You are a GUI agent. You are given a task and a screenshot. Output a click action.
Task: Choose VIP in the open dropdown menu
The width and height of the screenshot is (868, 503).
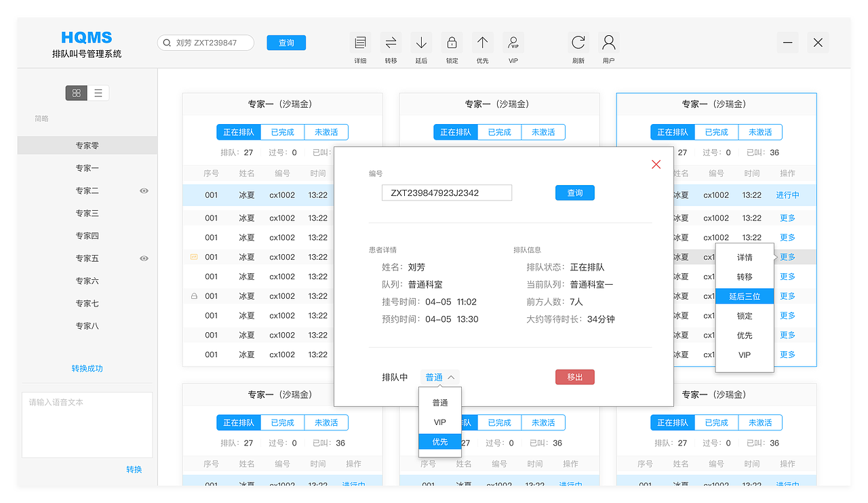point(439,422)
